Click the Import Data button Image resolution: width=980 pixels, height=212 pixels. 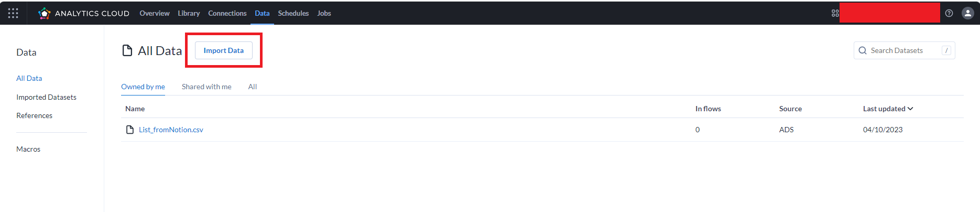[x=224, y=50]
